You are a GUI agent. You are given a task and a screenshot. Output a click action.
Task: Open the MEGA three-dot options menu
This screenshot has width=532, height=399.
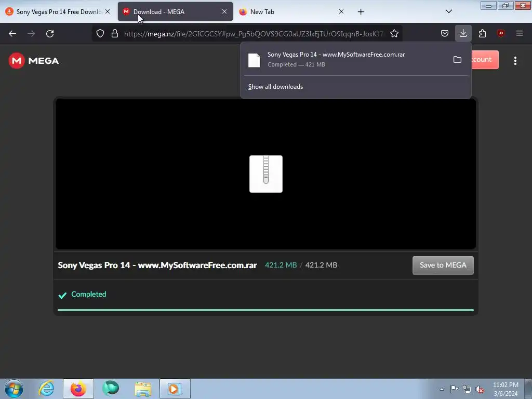coord(515,61)
